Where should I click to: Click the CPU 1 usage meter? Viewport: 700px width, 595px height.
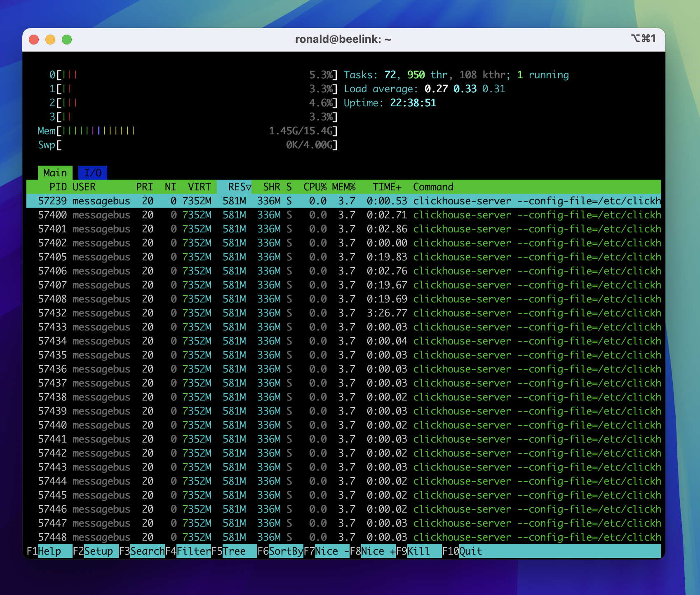click(x=193, y=89)
